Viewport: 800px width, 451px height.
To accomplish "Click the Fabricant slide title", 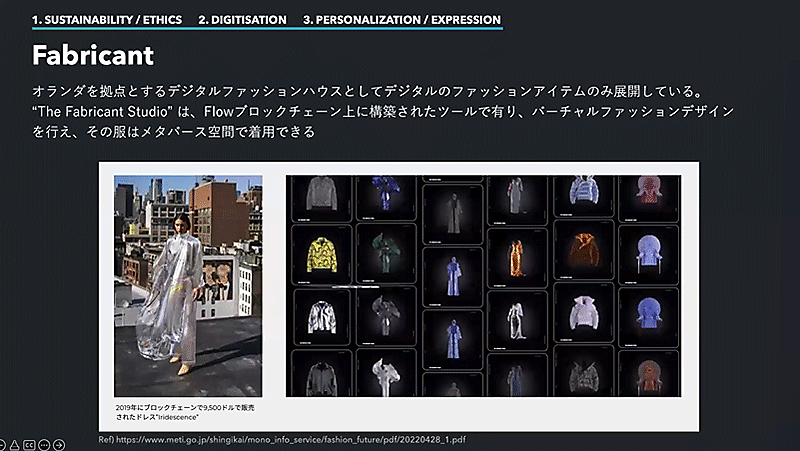I will tap(93, 52).
